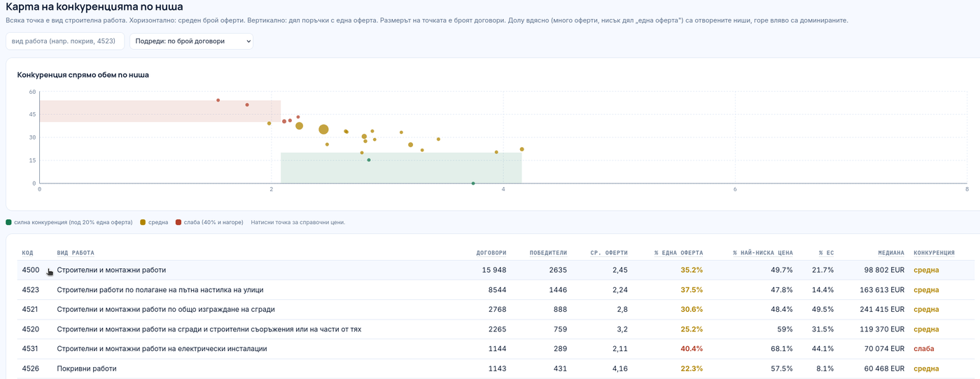The width and height of the screenshot is (980, 379).
Task: Click the green 'силна конкуренция' legend swatch
Action: pos(8,222)
